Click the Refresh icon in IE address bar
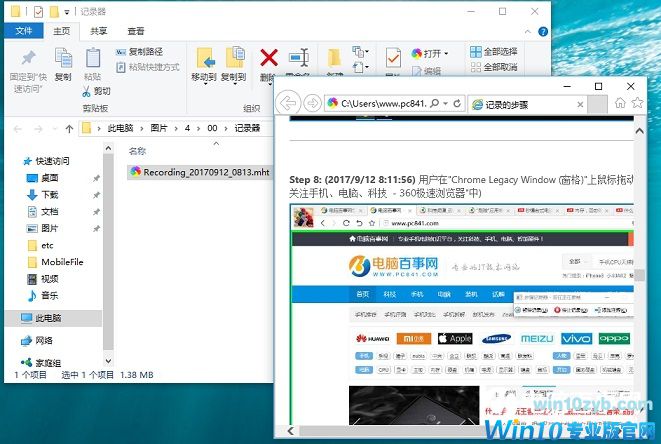 [x=457, y=103]
